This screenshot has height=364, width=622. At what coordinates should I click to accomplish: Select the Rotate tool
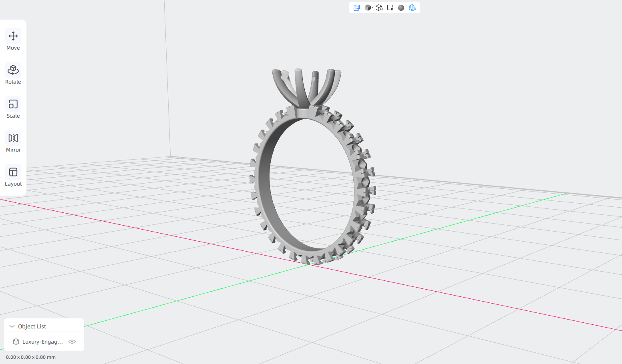(x=13, y=74)
